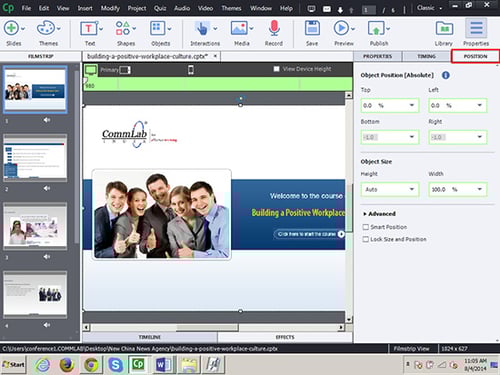The width and height of the screenshot is (500, 375).
Task: Click the Save disk icon
Action: click(x=312, y=28)
